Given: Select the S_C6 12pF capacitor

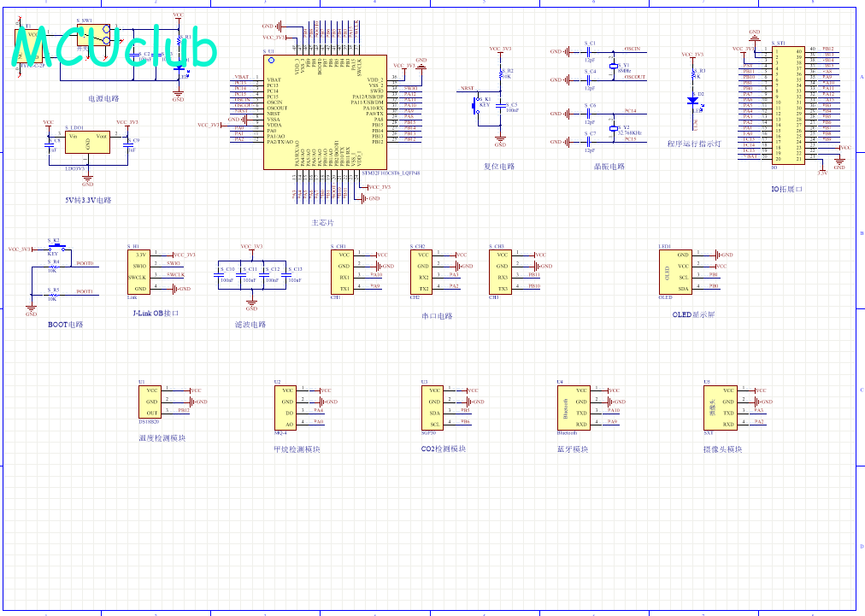Looking at the screenshot, I should [x=589, y=114].
